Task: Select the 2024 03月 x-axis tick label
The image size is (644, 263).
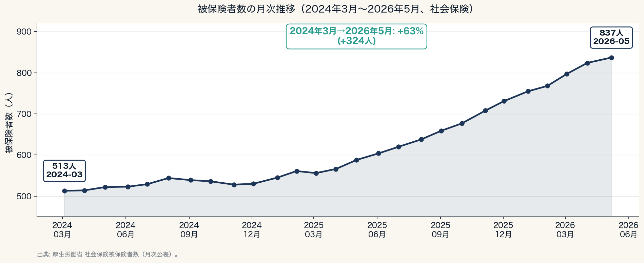Action: pyautogui.click(x=62, y=230)
